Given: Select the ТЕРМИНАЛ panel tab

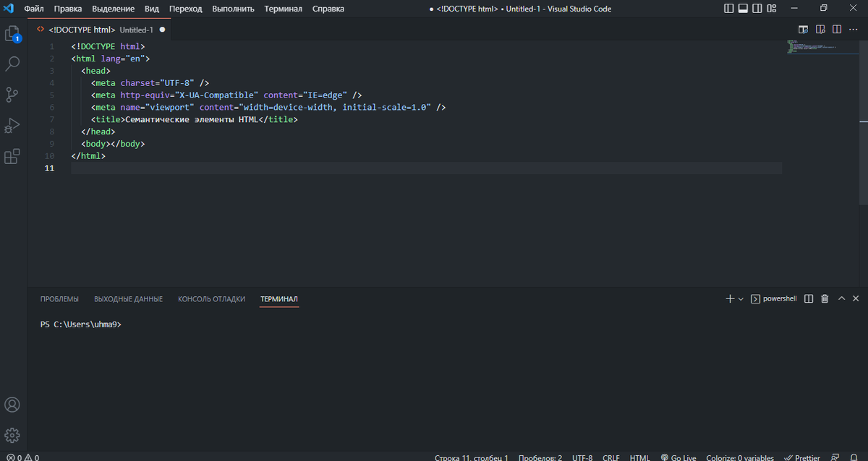Looking at the screenshot, I should tap(279, 298).
